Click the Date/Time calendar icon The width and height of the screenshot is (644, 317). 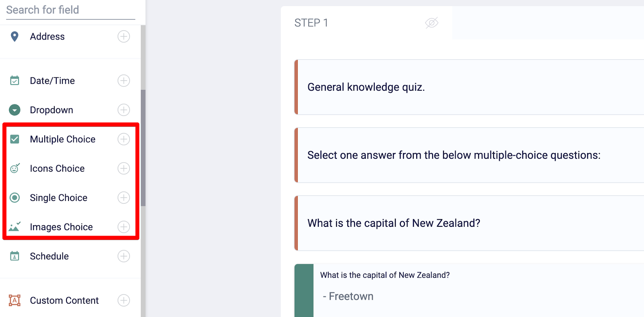pyautogui.click(x=14, y=81)
